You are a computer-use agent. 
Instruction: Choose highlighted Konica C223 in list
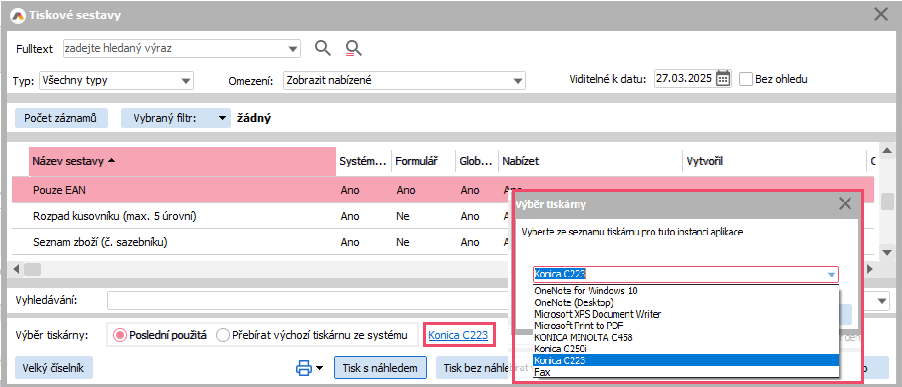[x=686, y=360]
